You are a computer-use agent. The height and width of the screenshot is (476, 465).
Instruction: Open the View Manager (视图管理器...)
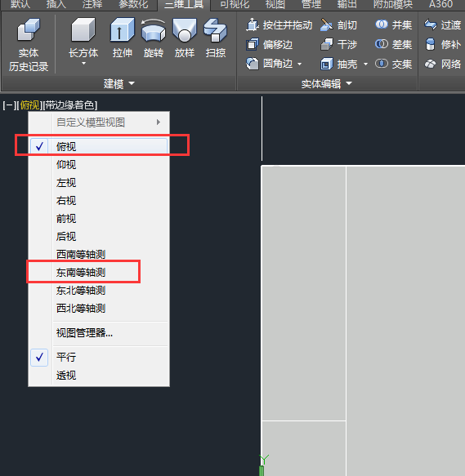coord(99,333)
